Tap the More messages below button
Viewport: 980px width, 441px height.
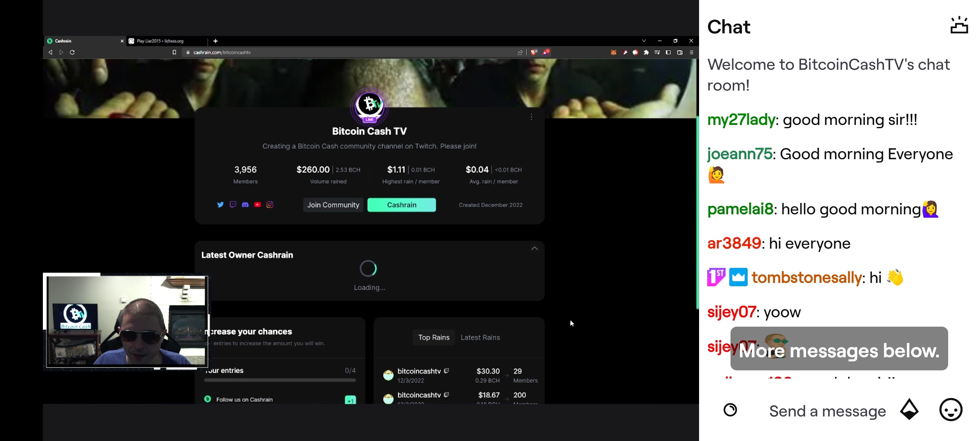click(839, 349)
